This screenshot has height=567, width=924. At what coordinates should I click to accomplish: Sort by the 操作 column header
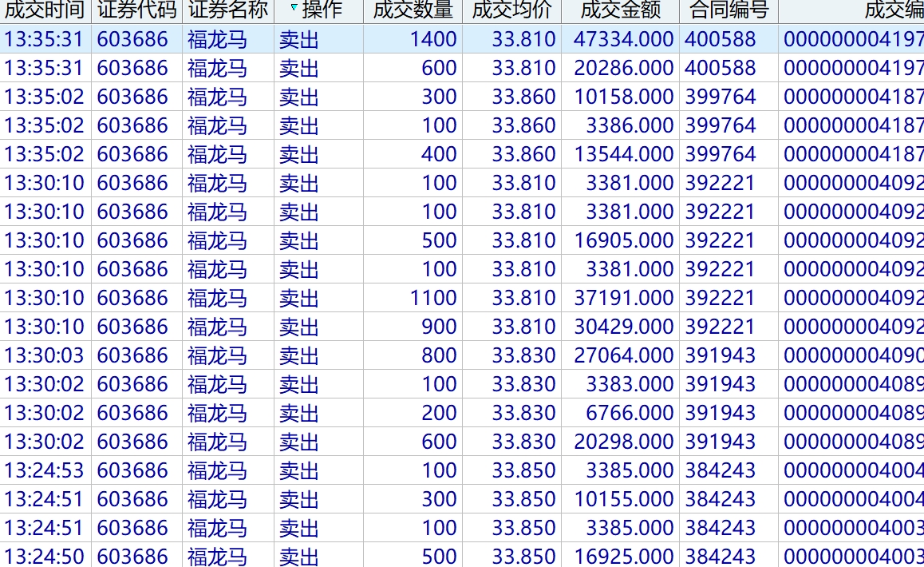pyautogui.click(x=319, y=10)
